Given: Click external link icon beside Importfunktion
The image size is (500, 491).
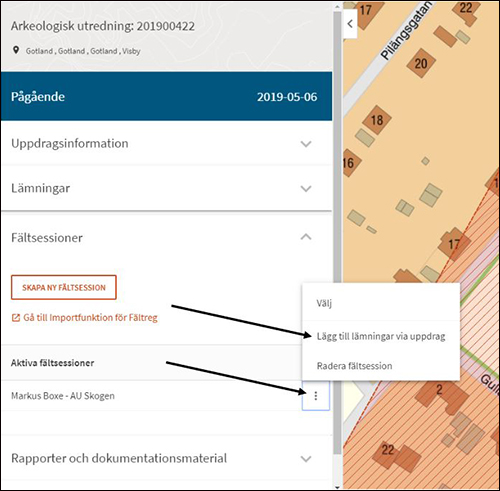Looking at the screenshot, I should (16, 318).
